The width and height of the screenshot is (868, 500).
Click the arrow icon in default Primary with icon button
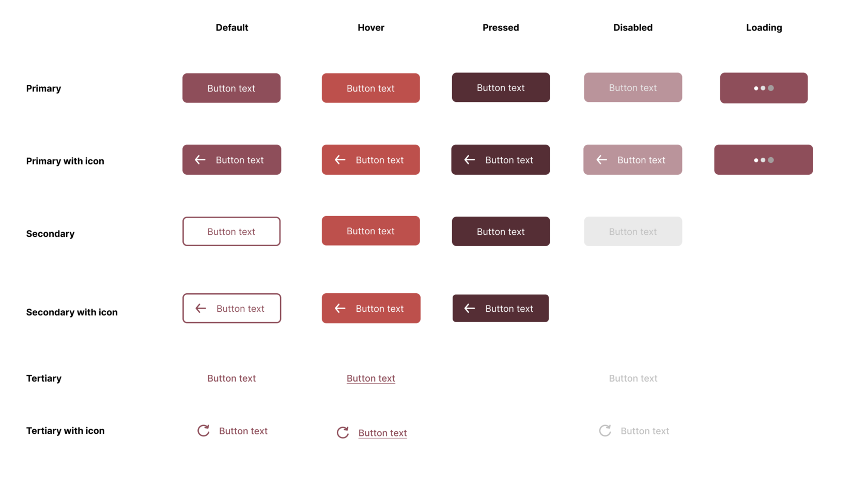tap(200, 160)
